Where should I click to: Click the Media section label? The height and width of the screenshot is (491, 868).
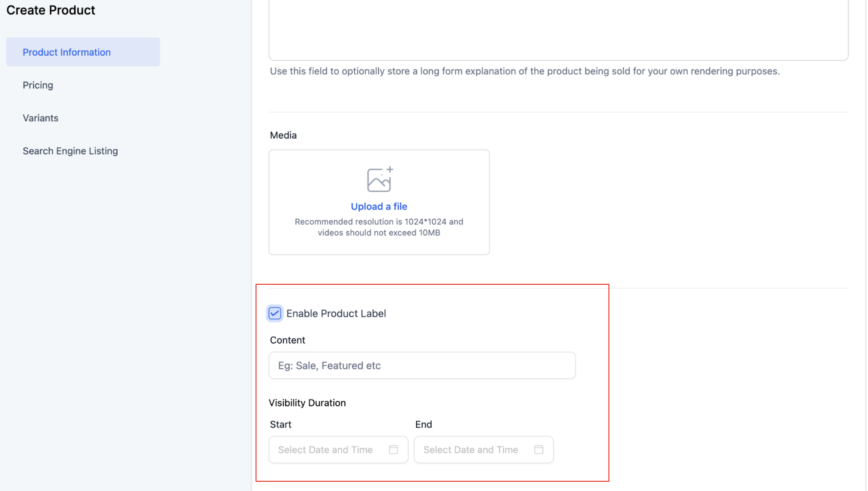pos(283,135)
